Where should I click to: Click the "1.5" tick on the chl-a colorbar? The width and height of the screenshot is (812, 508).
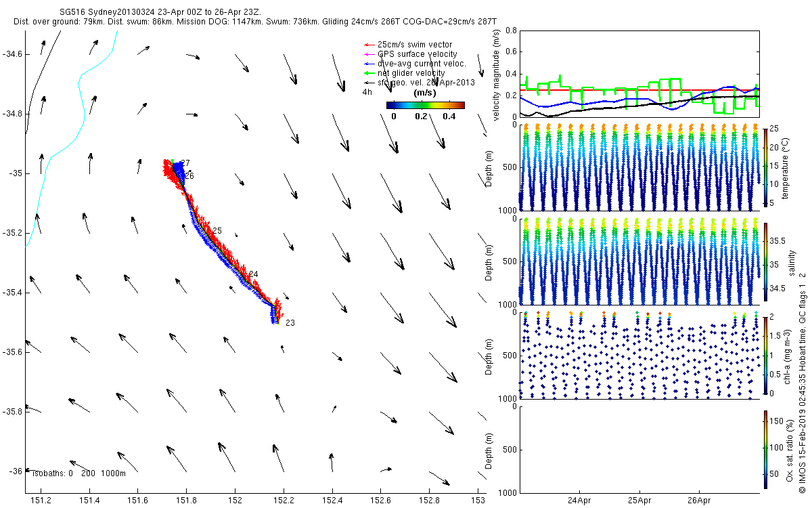(775, 336)
